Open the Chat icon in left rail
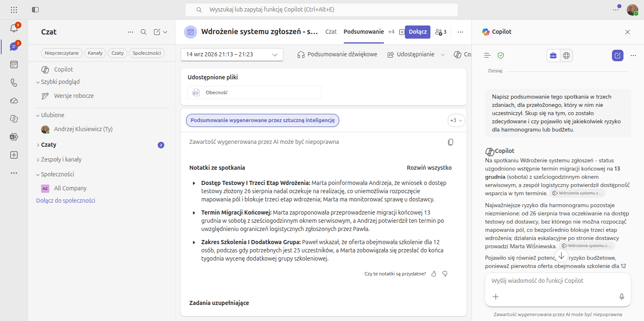The width and height of the screenshot is (644, 321). point(14,46)
